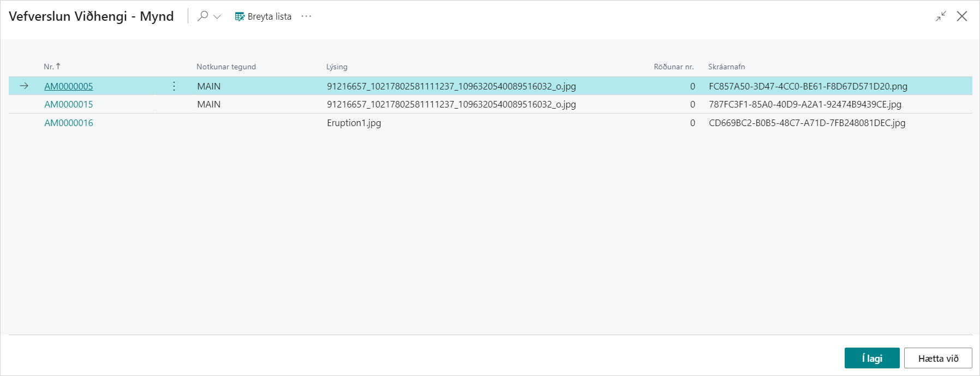Click Breyta lista edit list button
The image size is (980, 376).
[x=263, y=16]
